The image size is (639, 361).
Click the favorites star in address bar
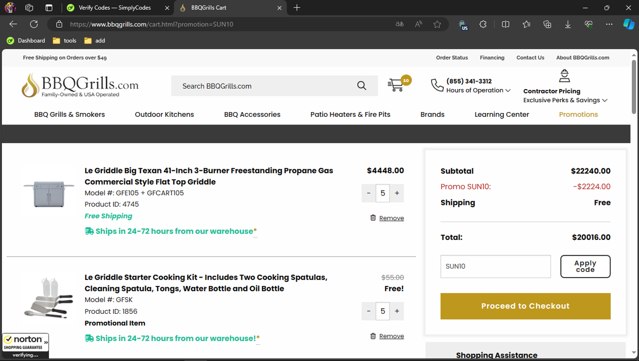pos(437,24)
